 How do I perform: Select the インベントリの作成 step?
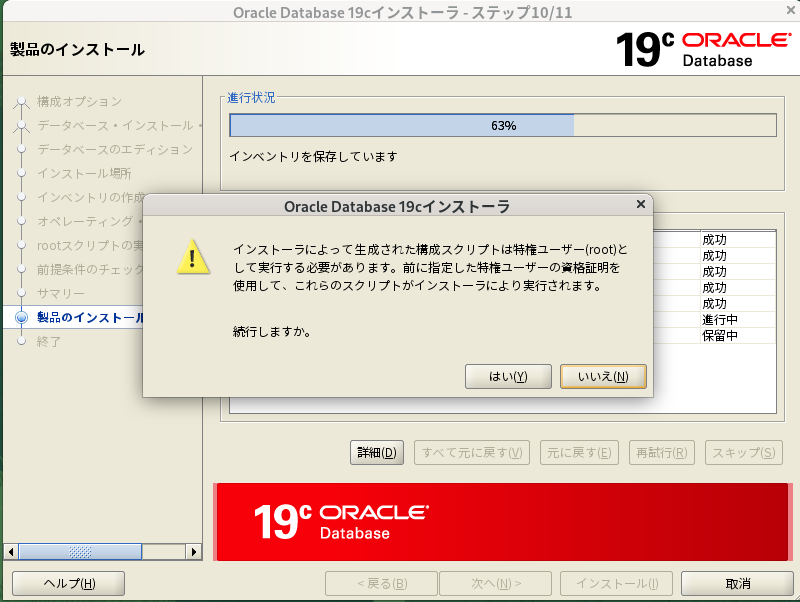coord(91,197)
